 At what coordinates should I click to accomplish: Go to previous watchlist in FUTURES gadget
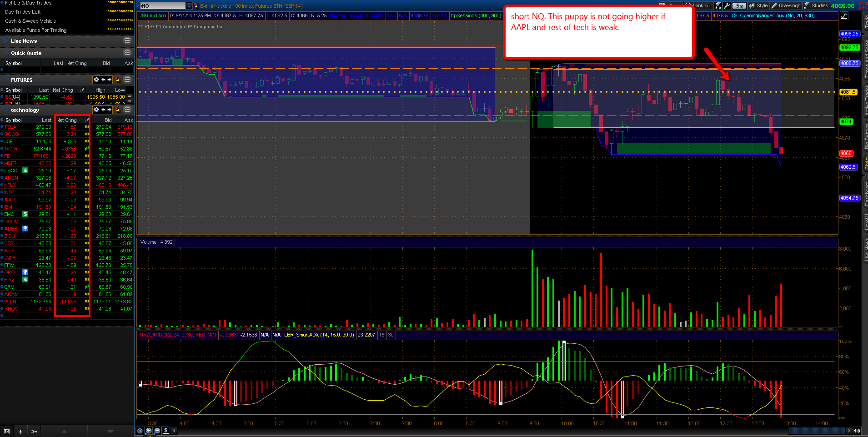tap(103, 80)
